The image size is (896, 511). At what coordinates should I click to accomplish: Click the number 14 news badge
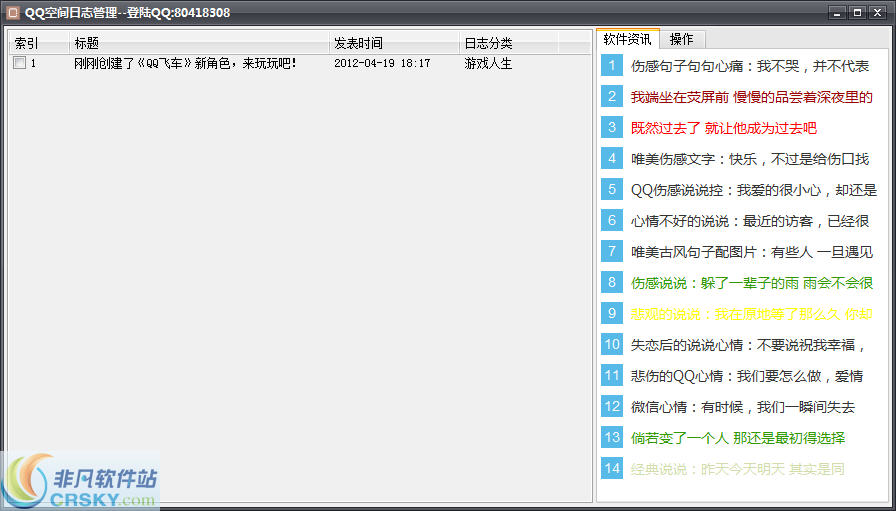tap(612, 469)
